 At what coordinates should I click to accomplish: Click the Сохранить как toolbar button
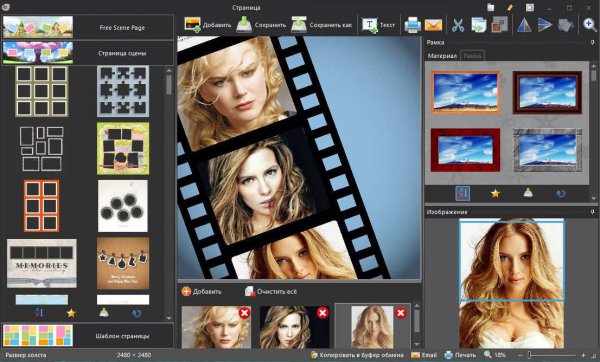(321, 25)
